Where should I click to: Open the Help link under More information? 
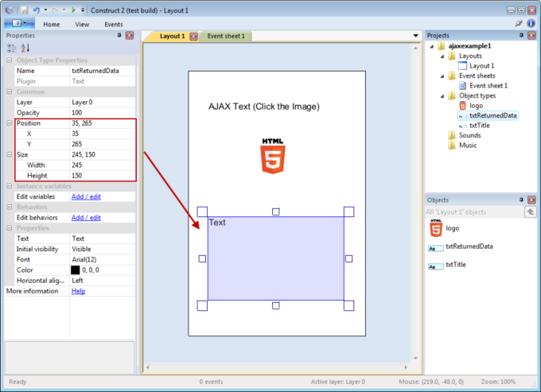78,291
